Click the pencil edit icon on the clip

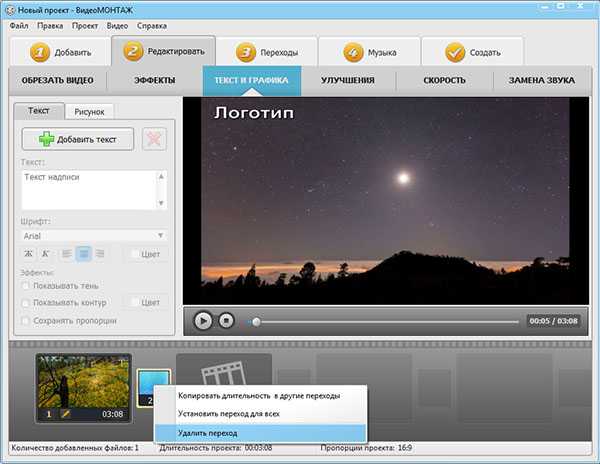(x=65, y=413)
